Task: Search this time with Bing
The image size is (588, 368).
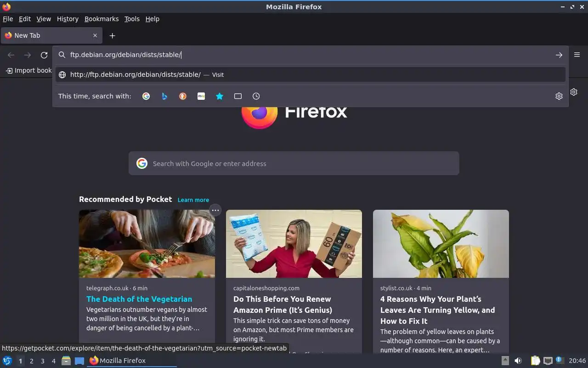Action: (x=164, y=96)
